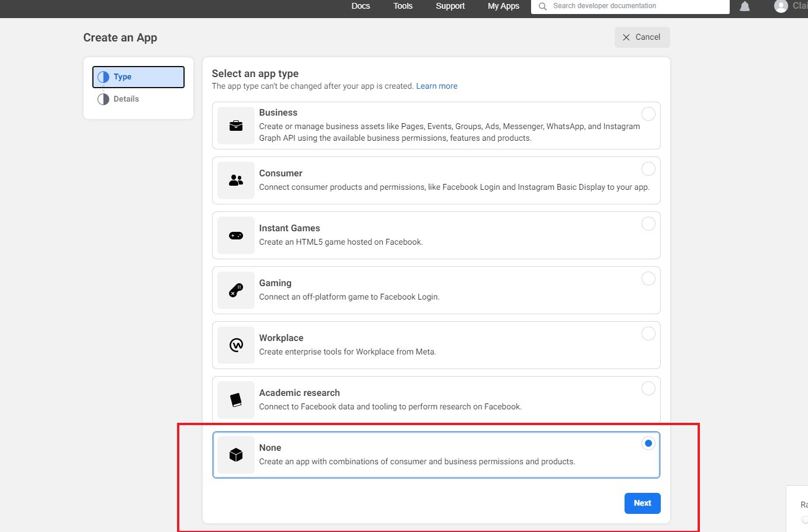Select the None radio button
This screenshot has width=808, height=532.
click(649, 443)
